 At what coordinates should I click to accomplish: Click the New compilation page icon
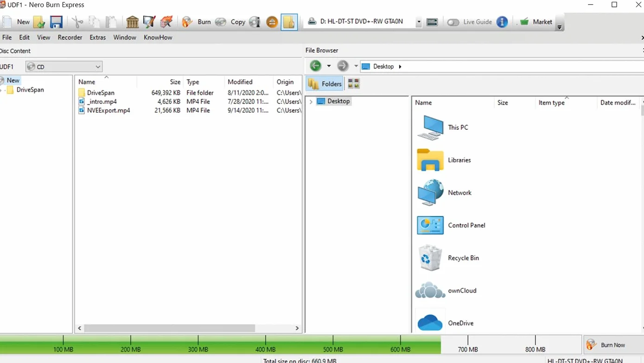(7, 22)
